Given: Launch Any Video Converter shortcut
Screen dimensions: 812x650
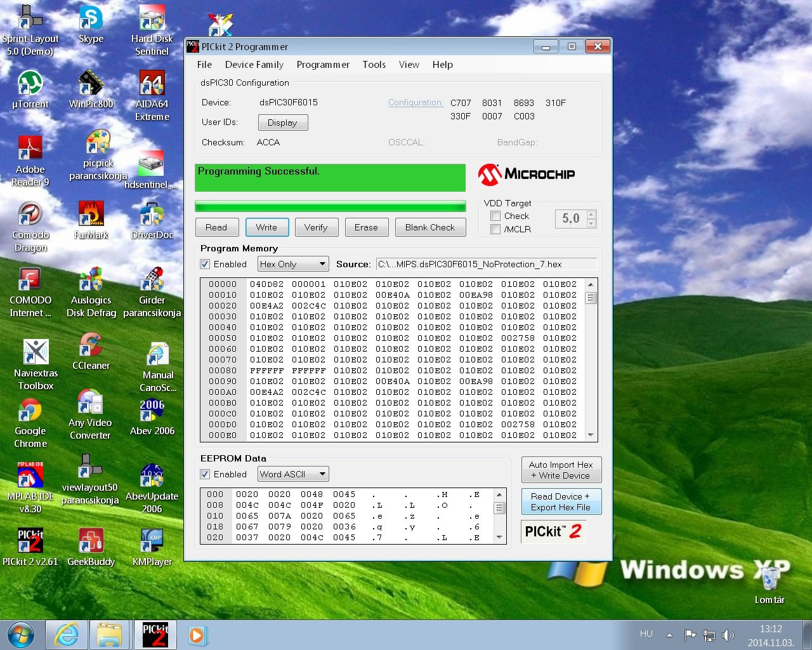Looking at the screenshot, I should (x=90, y=414).
